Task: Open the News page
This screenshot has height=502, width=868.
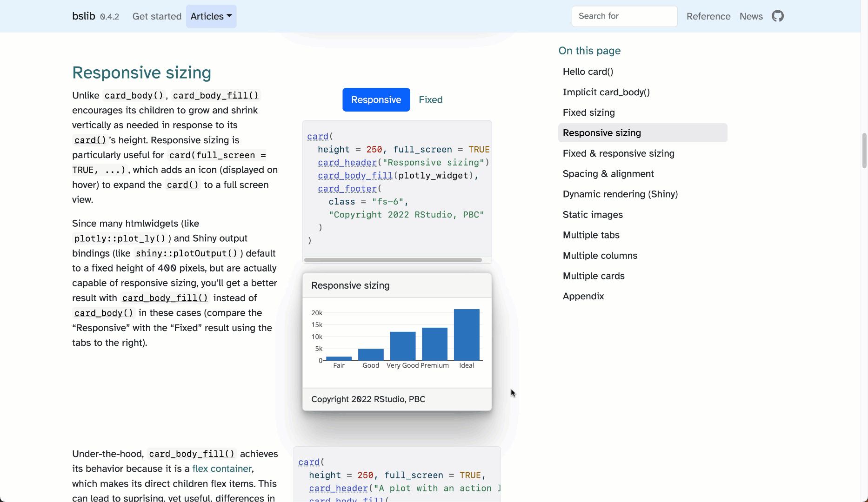Action: 751,16
